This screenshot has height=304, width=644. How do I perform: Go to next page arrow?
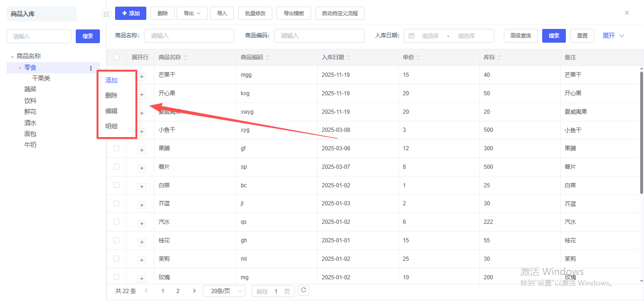[194, 291]
